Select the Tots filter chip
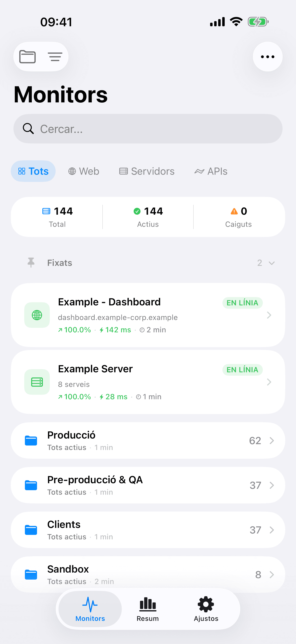The image size is (296, 644). 33,171
